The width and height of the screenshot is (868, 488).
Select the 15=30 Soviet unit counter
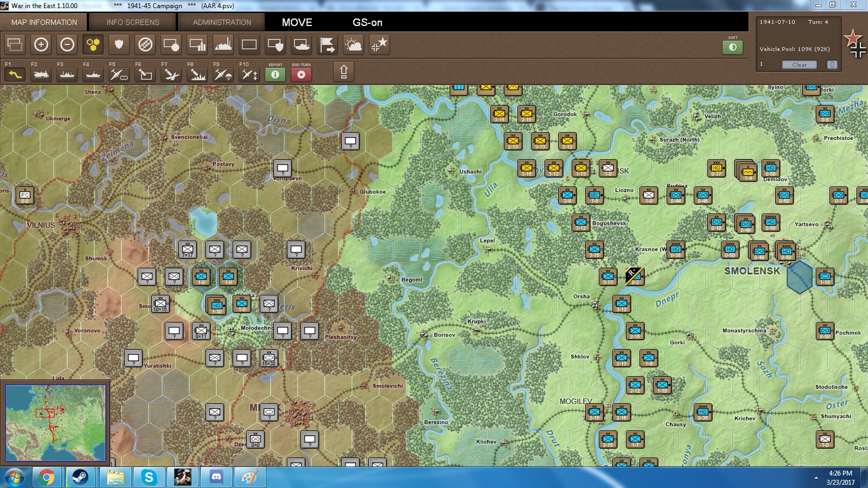click(269, 358)
